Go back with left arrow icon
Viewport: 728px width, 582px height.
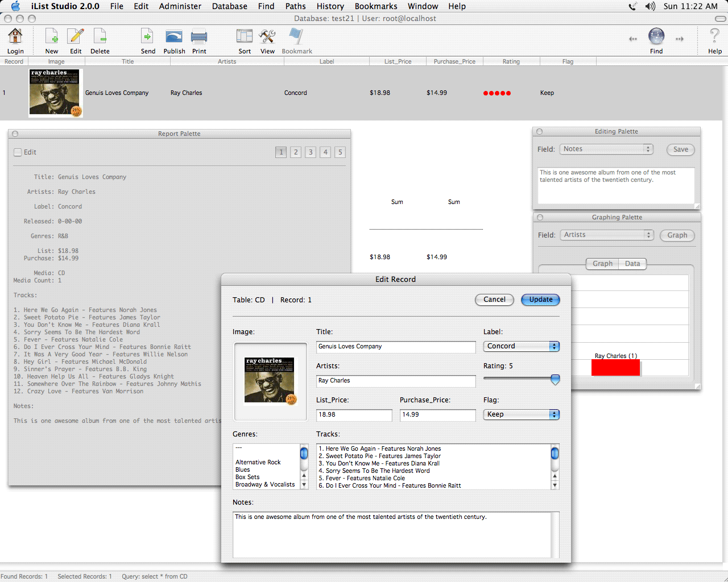point(633,39)
